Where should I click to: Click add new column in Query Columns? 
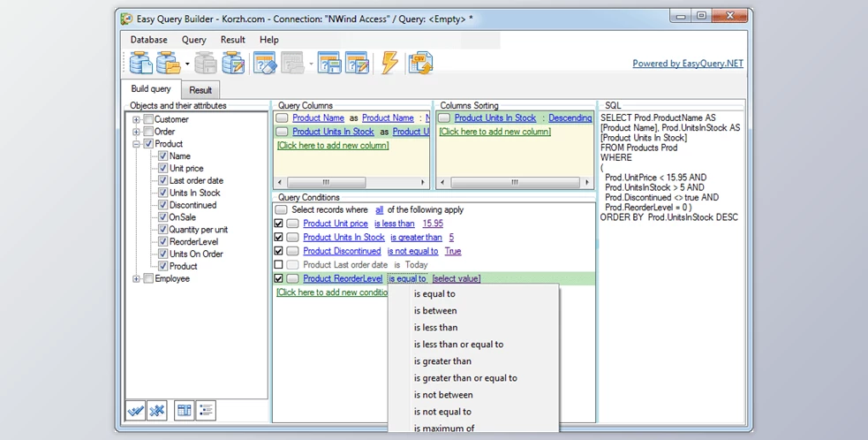pos(333,145)
